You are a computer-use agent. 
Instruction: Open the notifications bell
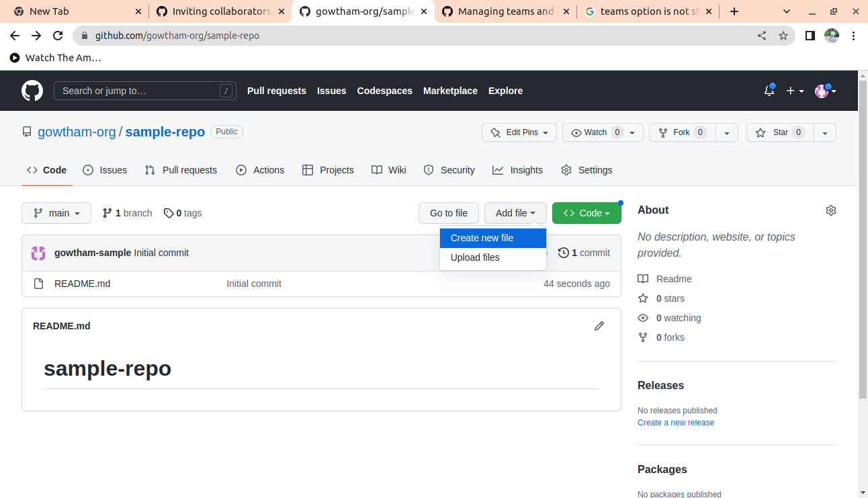point(769,91)
